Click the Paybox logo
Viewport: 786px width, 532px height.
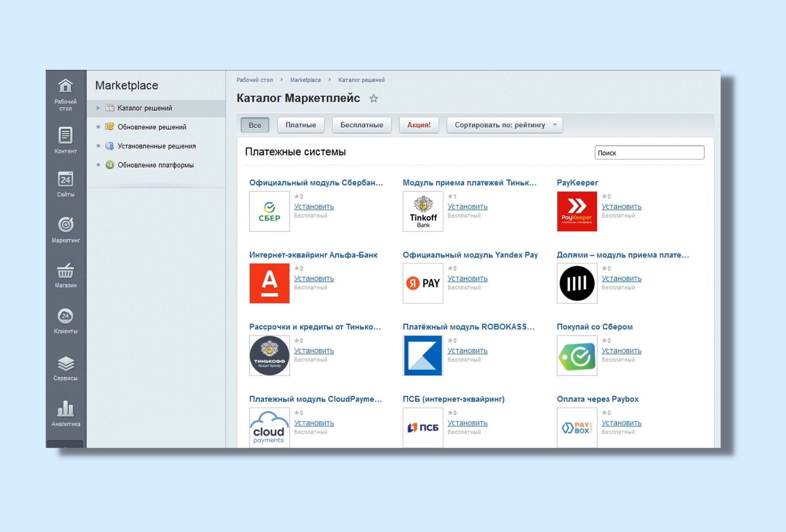(x=577, y=428)
